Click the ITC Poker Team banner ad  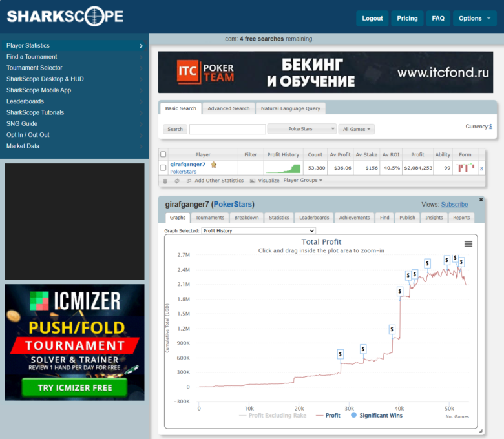[325, 72]
